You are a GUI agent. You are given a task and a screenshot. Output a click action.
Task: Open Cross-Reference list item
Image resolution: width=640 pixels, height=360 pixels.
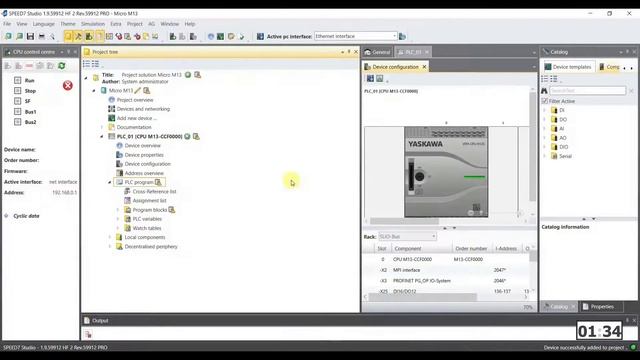[x=154, y=191]
